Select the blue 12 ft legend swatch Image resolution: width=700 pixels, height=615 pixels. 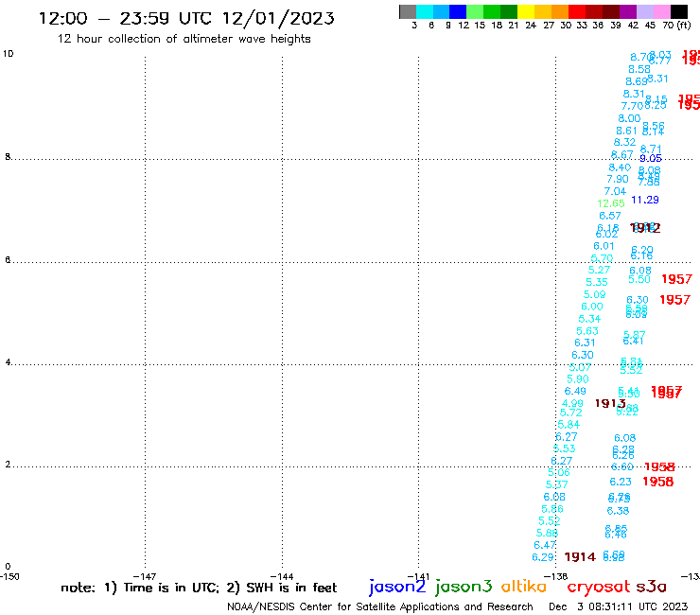pyautogui.click(x=458, y=11)
